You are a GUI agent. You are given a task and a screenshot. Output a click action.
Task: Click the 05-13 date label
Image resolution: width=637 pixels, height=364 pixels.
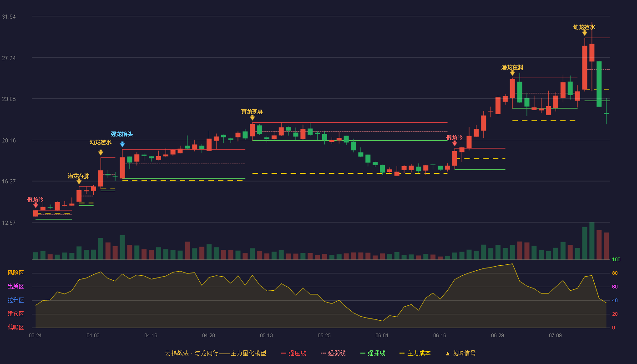click(x=266, y=335)
